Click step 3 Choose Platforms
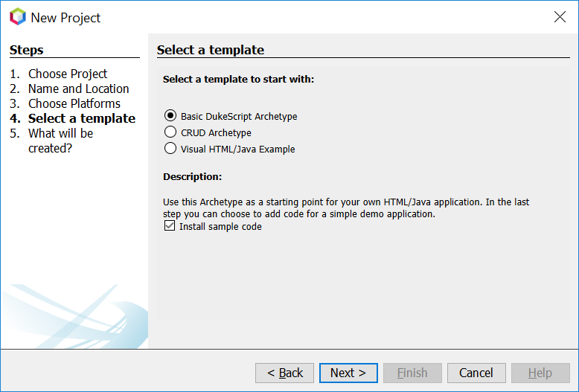 click(x=74, y=103)
